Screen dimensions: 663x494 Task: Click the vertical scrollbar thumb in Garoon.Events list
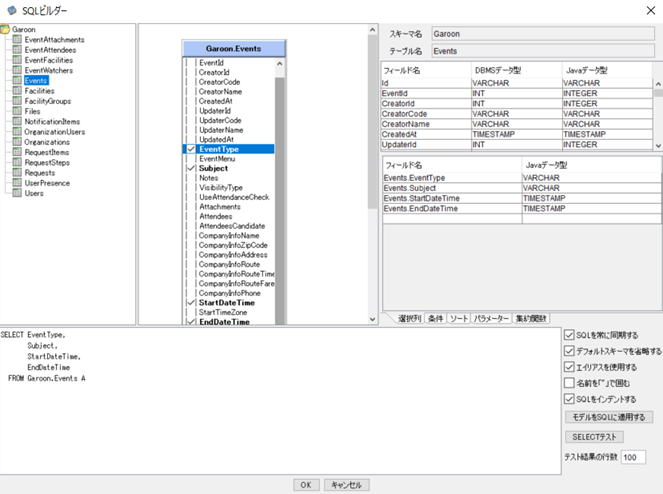pyautogui.click(x=279, y=199)
